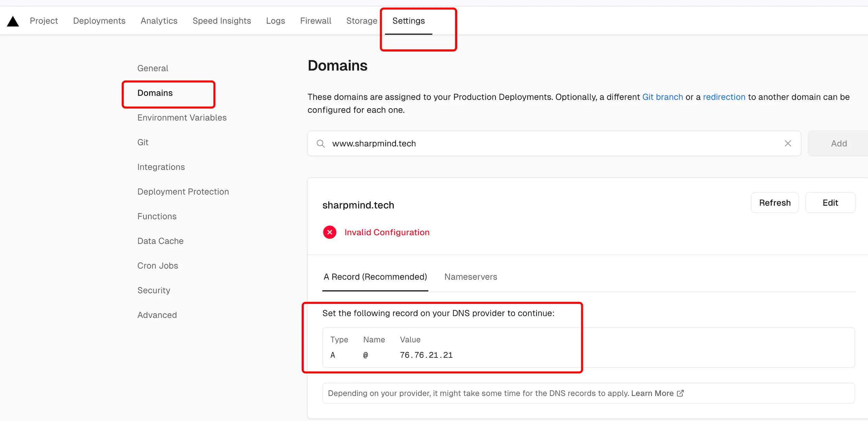Click the Vercel triangle logo
This screenshot has width=868, height=421.
[x=13, y=21]
